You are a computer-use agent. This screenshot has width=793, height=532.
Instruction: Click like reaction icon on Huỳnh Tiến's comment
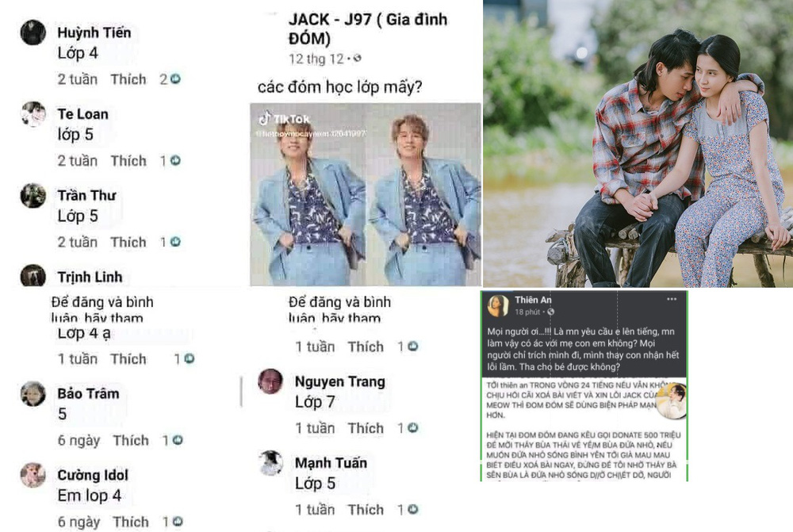click(175, 79)
